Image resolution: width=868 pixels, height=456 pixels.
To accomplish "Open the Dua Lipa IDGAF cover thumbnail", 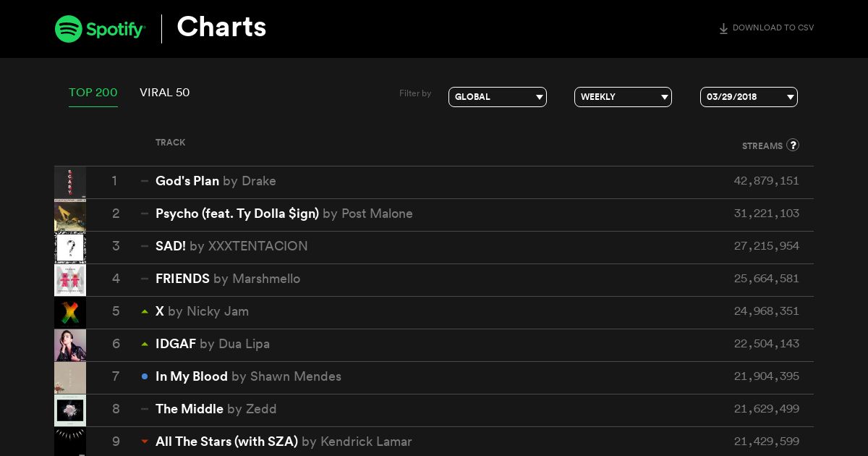I will click(x=70, y=345).
